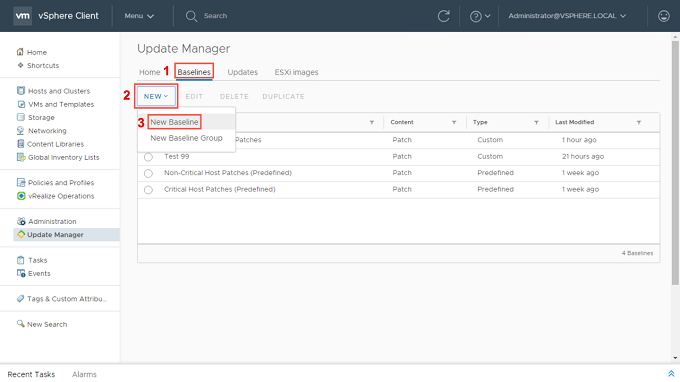Click the vRealize Operations icon
The width and height of the screenshot is (680, 382).
tap(21, 196)
